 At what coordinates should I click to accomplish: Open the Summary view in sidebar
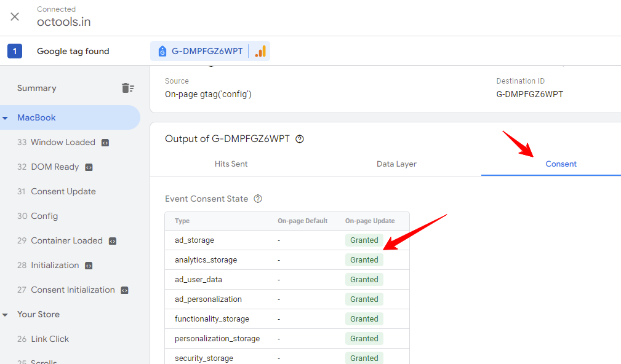(36, 88)
